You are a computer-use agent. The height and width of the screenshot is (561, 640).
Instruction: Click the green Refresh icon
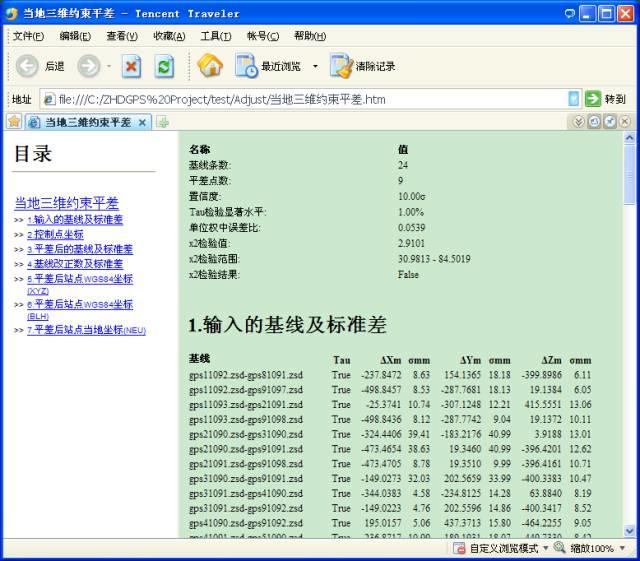pyautogui.click(x=164, y=66)
